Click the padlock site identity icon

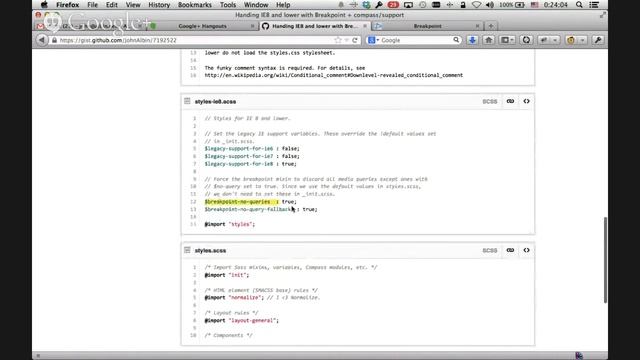tap(54, 40)
